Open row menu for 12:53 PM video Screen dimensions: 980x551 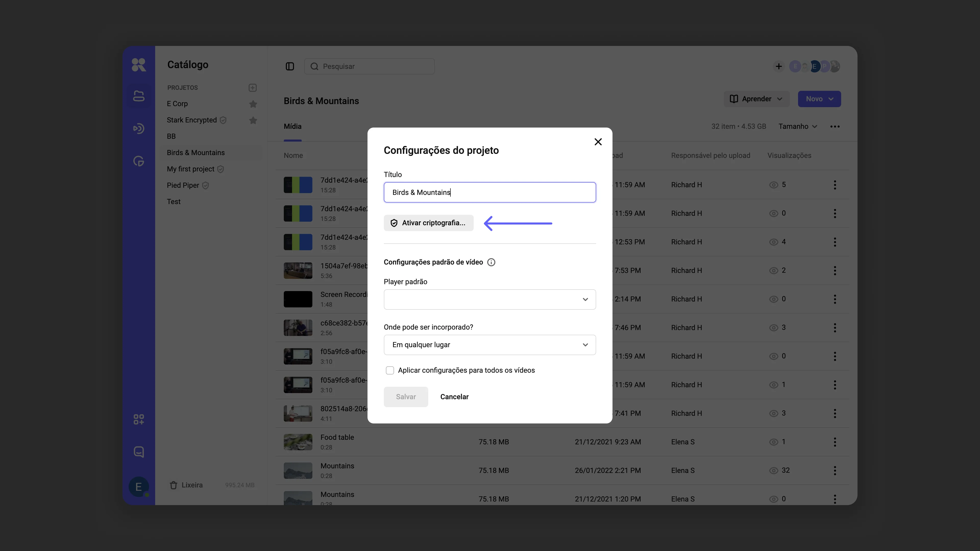[x=835, y=242]
